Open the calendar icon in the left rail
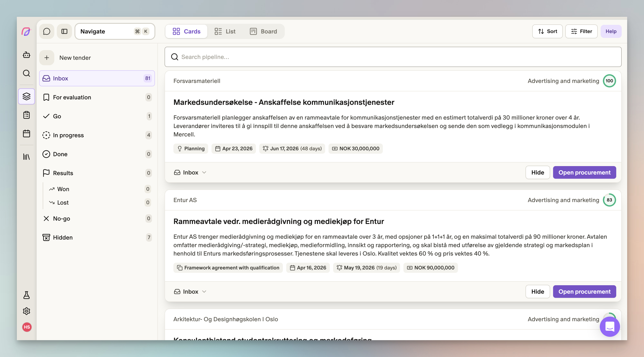Screen dimensions: 644x357 (27, 133)
